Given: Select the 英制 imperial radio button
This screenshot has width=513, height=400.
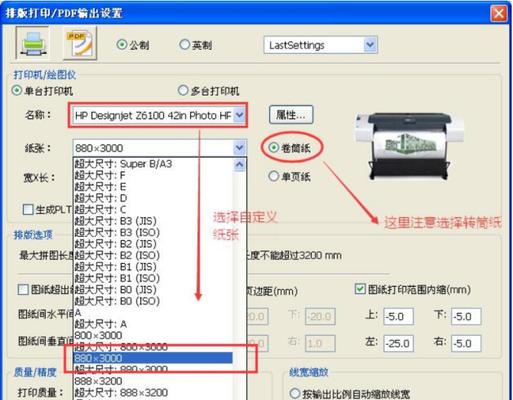Looking at the screenshot, I should coord(184,44).
